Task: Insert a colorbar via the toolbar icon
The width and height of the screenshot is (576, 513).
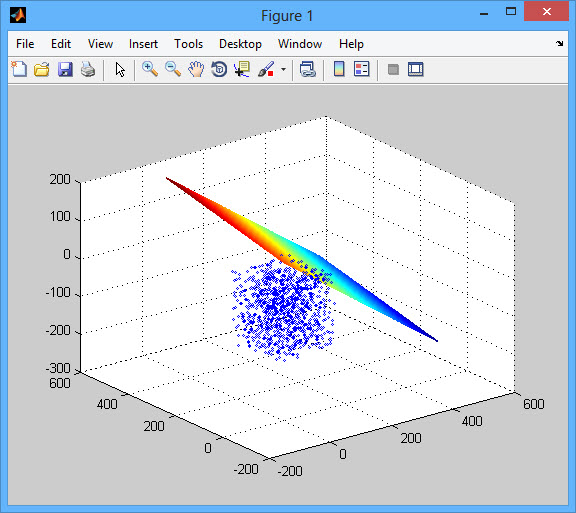Action: 339,69
